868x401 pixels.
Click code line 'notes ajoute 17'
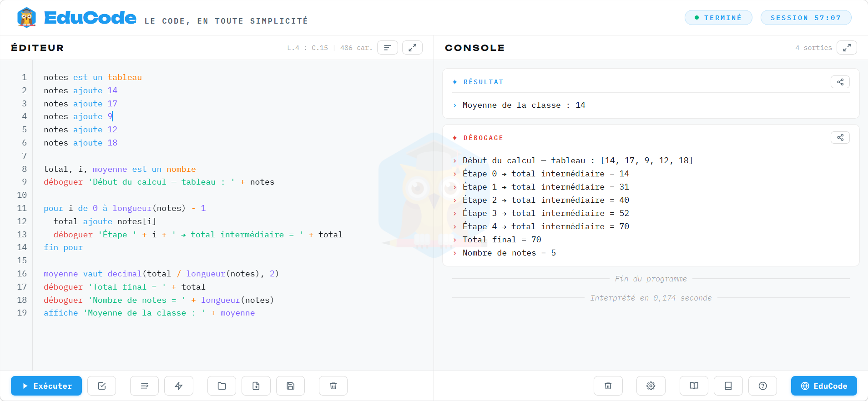[81, 104]
